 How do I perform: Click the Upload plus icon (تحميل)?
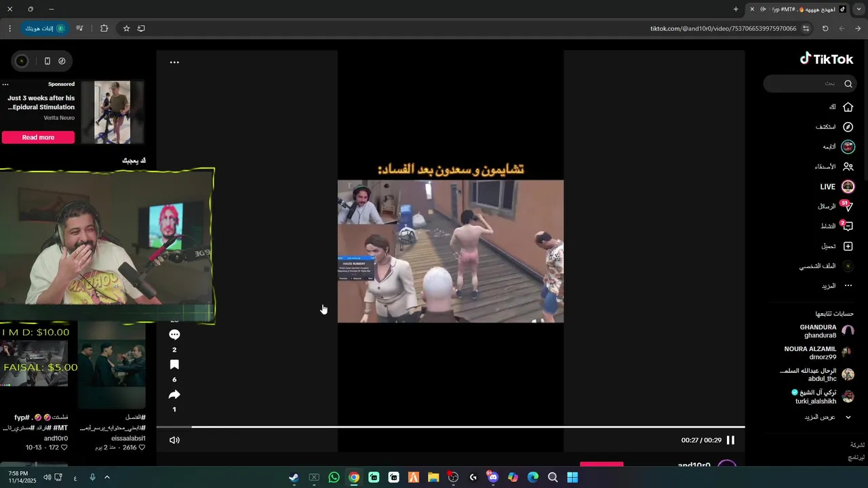848,246
